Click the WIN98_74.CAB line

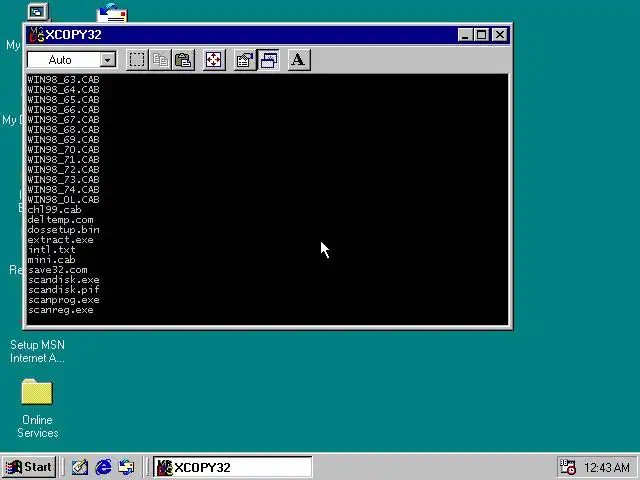coord(63,189)
